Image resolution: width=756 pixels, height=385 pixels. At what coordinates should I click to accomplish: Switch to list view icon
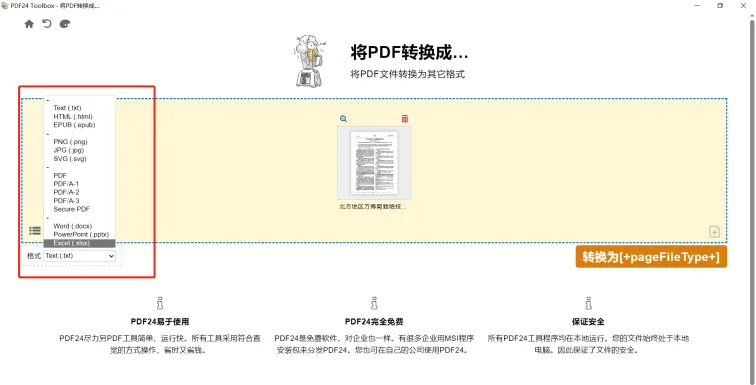(35, 231)
